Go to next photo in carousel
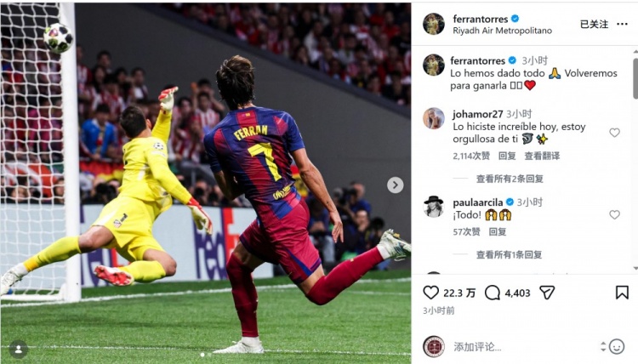Image resolution: width=638 pixels, height=364 pixels. (x=395, y=185)
